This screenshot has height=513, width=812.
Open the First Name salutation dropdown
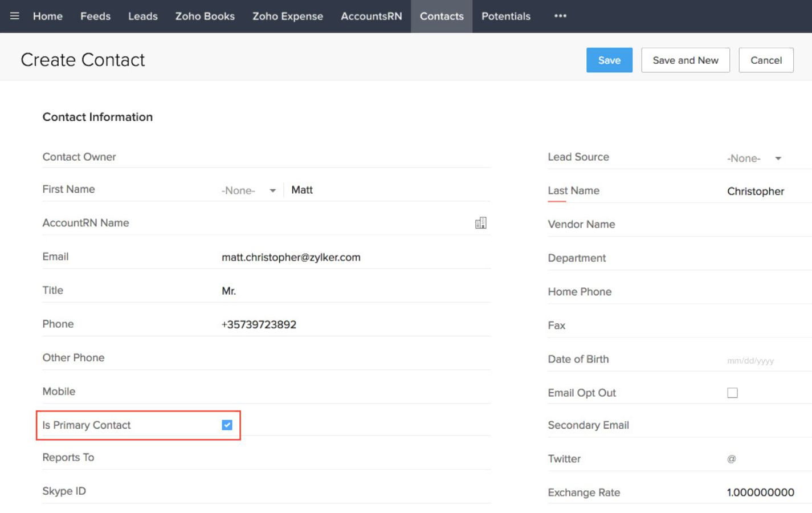click(x=249, y=190)
